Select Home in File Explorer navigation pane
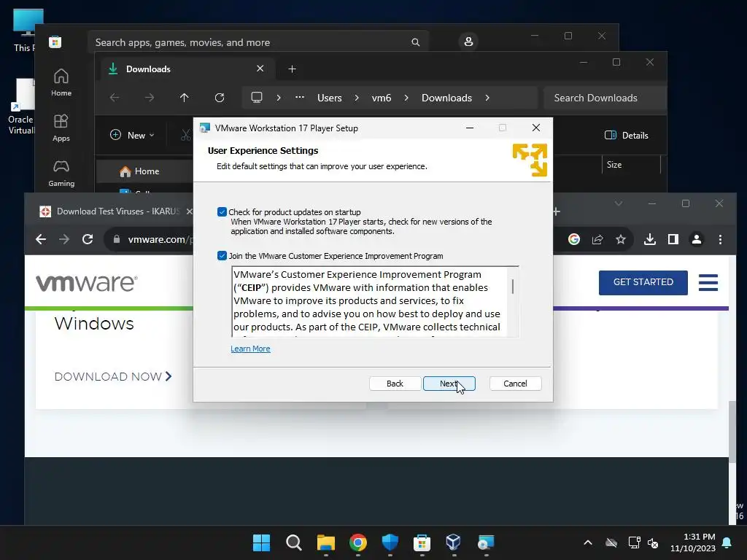The height and width of the screenshot is (560, 747). pos(145,171)
